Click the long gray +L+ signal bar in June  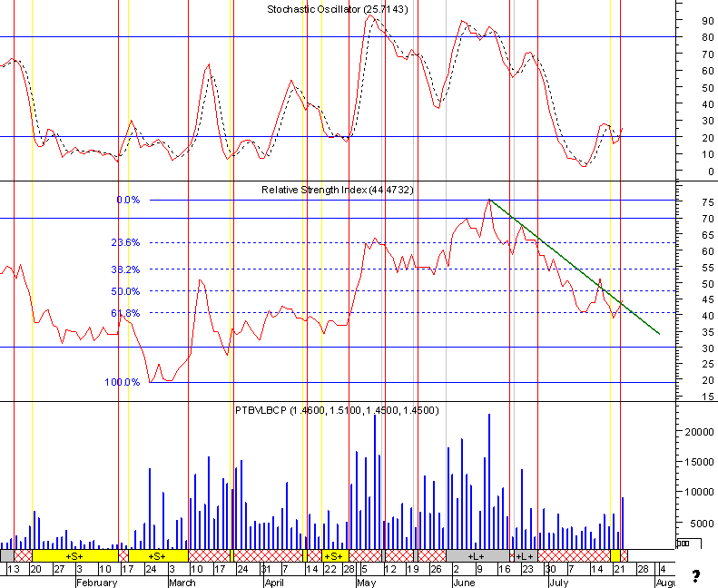point(477,556)
